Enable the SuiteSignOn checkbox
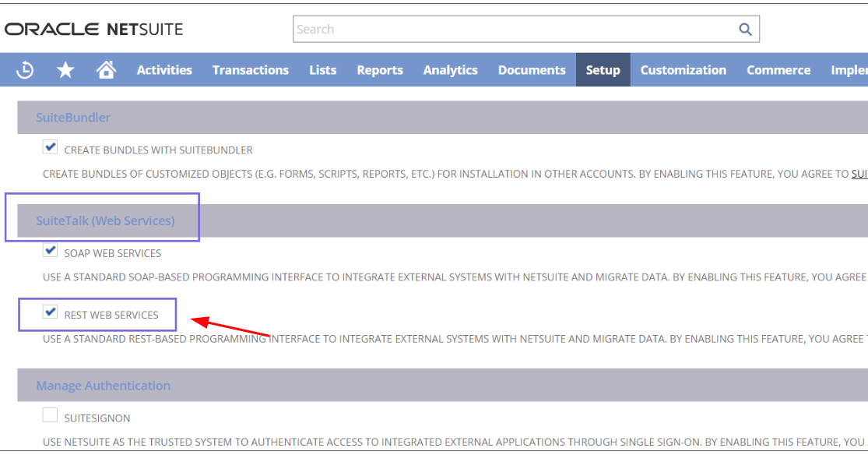 point(50,414)
